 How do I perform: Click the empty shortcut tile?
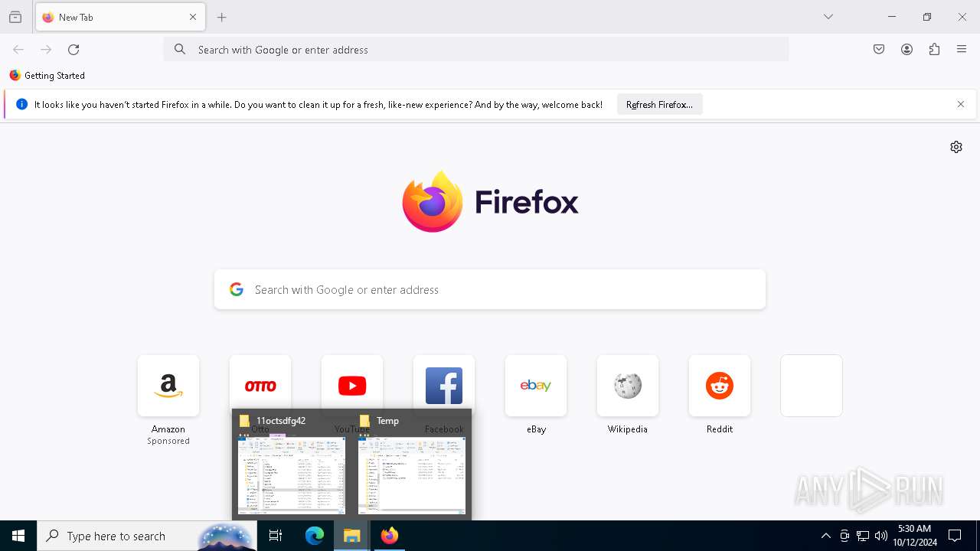coord(812,386)
